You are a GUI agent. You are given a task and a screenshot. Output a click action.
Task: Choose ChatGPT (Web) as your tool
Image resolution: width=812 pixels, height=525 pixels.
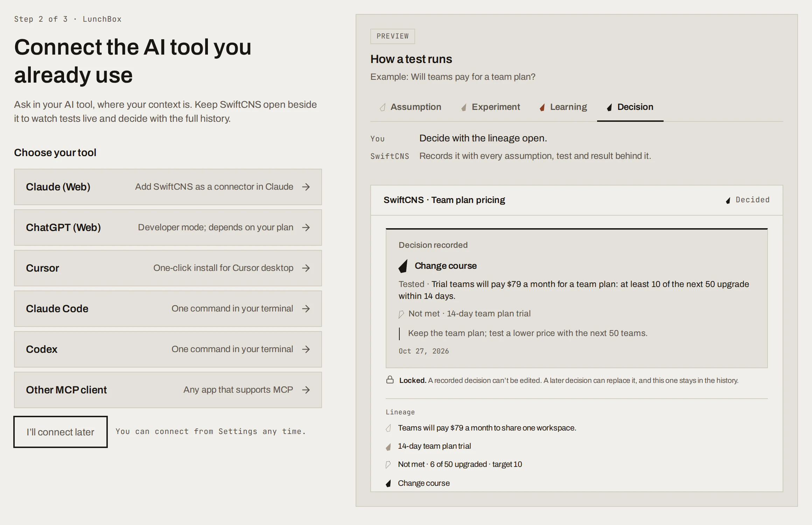pyautogui.click(x=168, y=227)
